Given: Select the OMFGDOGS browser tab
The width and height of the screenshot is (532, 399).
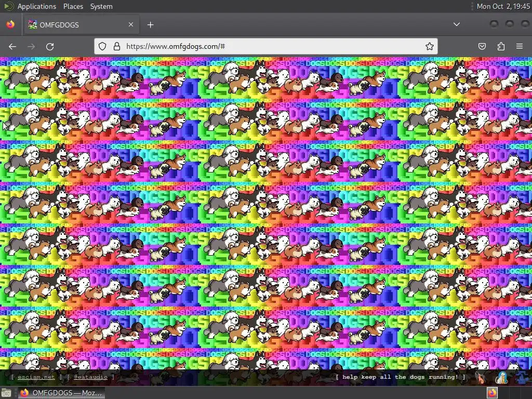Looking at the screenshot, I should pyautogui.click(x=82, y=24).
